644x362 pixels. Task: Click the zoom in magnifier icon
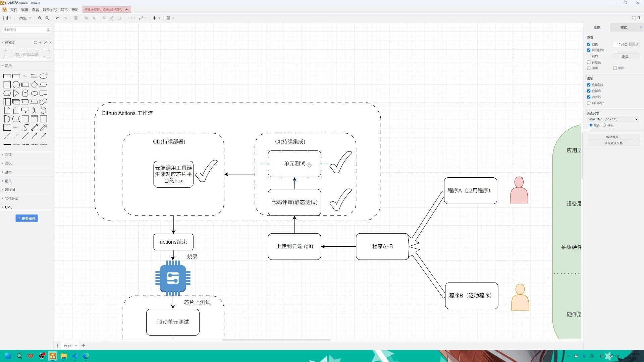tap(40, 18)
